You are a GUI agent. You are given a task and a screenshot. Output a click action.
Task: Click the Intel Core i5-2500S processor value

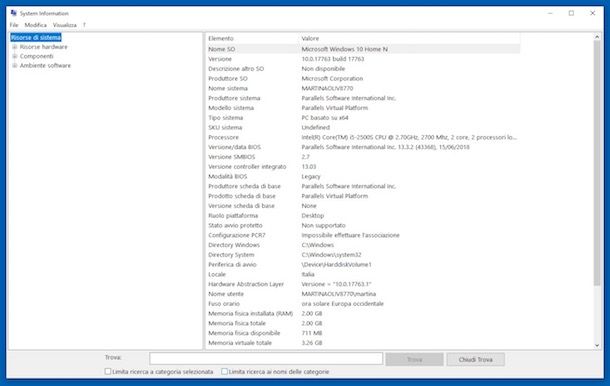click(409, 137)
